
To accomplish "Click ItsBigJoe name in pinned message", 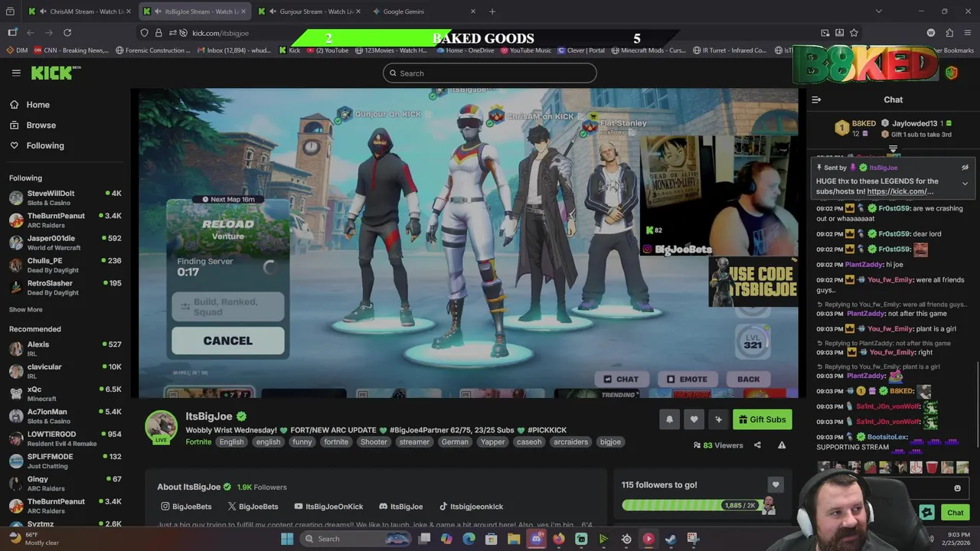I will point(883,168).
